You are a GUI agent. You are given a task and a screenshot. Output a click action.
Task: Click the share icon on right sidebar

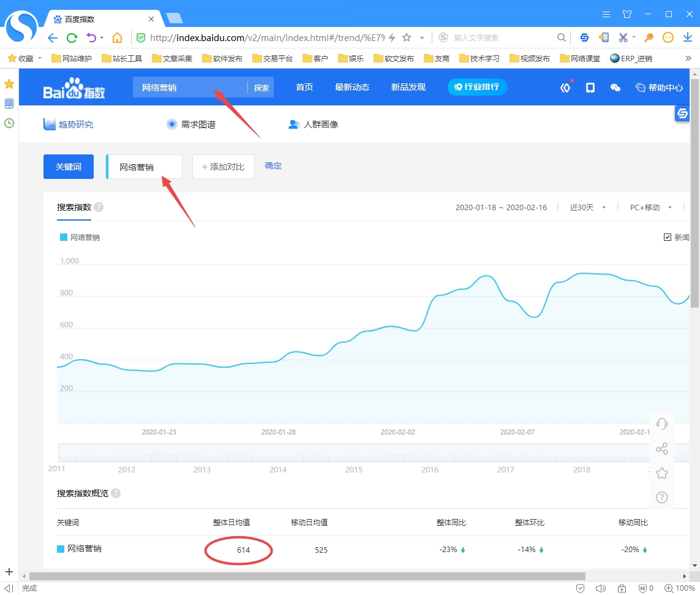coord(661,449)
